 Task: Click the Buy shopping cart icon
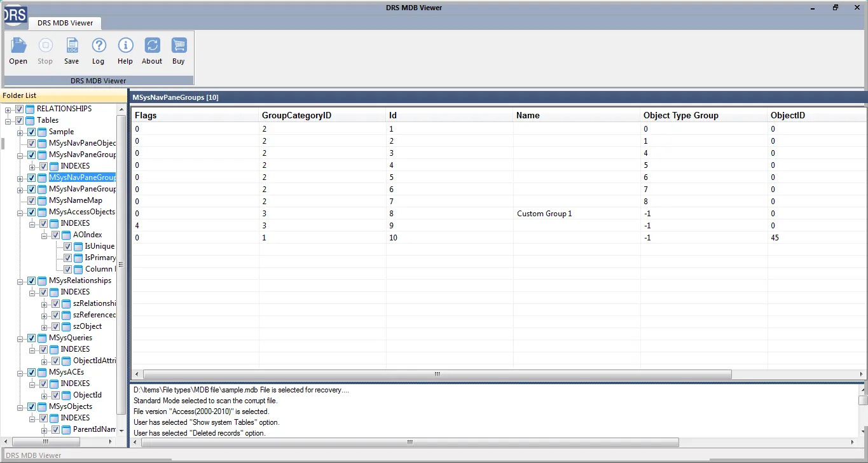[179, 46]
